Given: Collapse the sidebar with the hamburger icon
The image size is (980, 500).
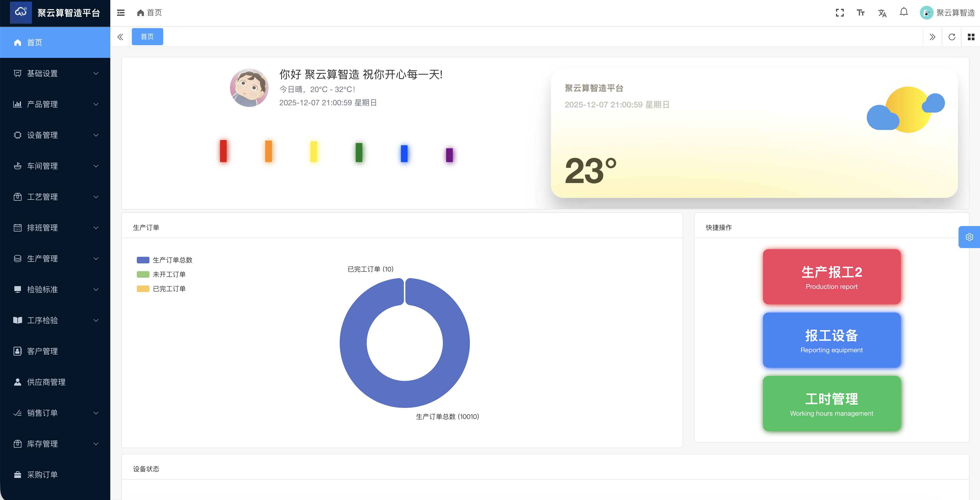Looking at the screenshot, I should click(x=121, y=13).
